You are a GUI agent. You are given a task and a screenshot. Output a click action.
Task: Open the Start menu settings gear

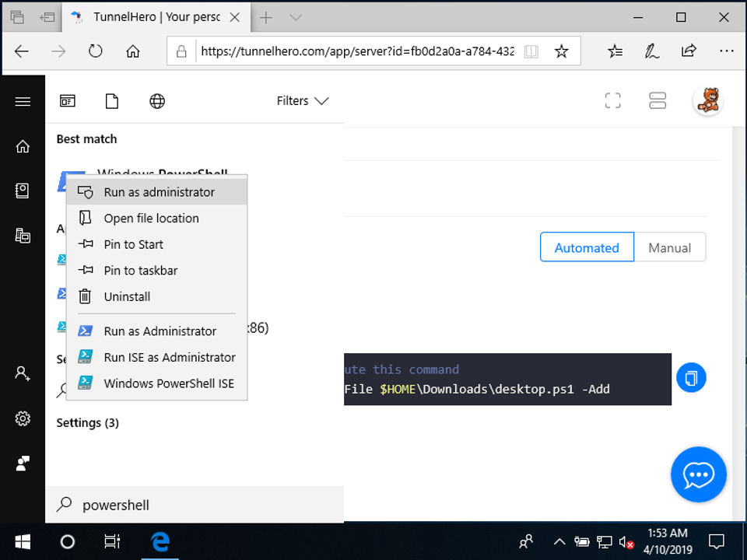pyautogui.click(x=23, y=418)
